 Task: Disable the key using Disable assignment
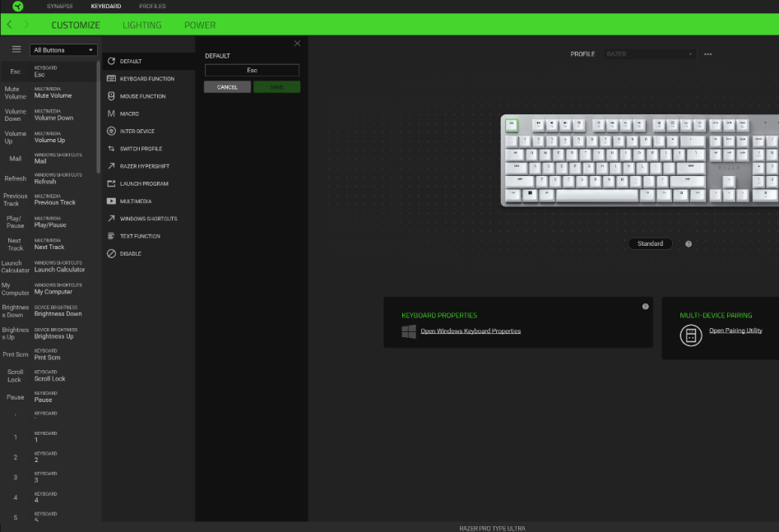131,253
